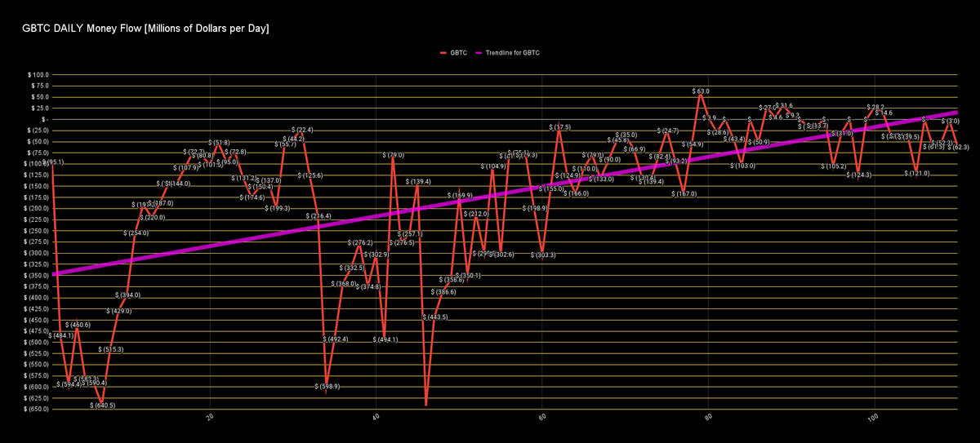Image resolution: width=980 pixels, height=443 pixels.
Task: Click the '$ (460.6)' data label
Action: click(x=78, y=325)
